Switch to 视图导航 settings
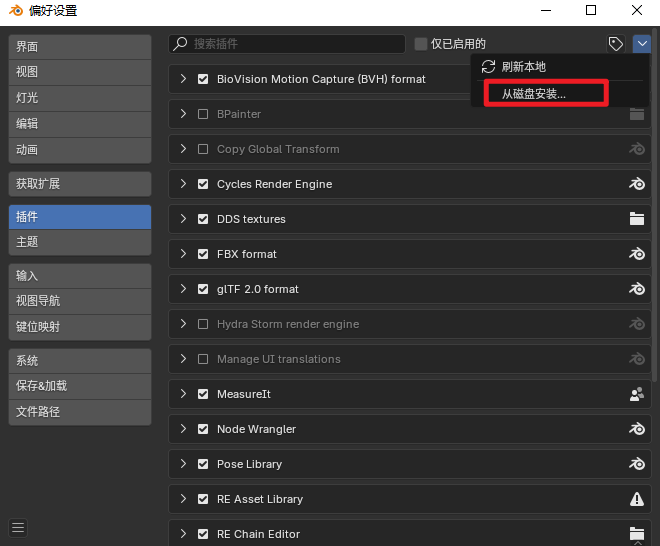Image resolution: width=660 pixels, height=546 pixels. [x=80, y=301]
